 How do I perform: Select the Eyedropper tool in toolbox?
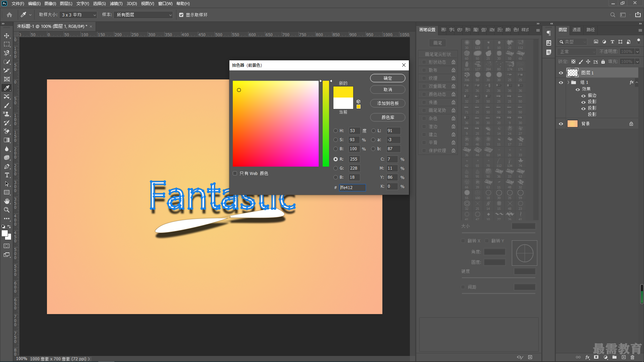pyautogui.click(x=7, y=88)
